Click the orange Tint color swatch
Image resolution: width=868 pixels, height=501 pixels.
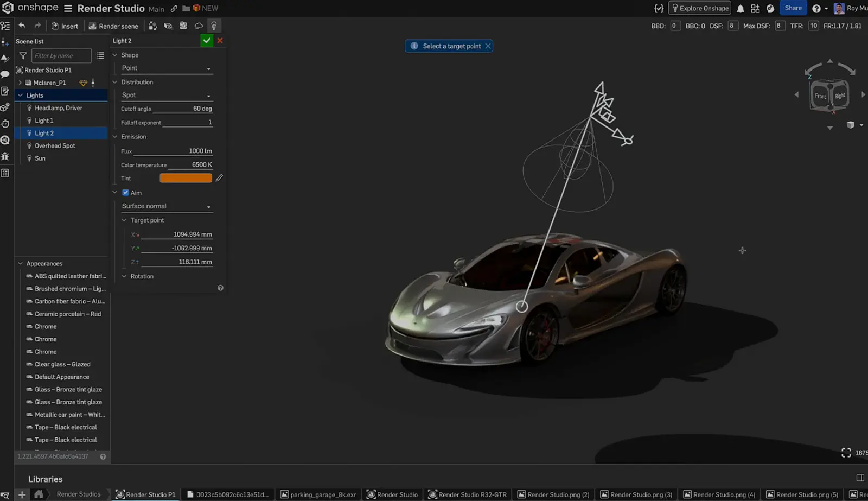pos(186,178)
